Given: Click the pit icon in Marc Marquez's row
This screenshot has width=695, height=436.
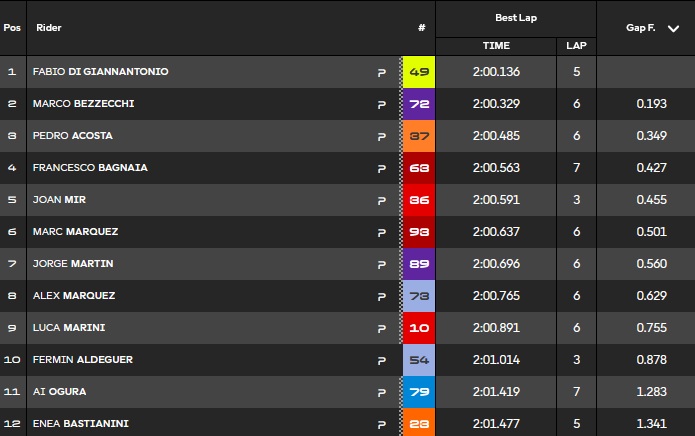Looking at the screenshot, I should click(x=381, y=232).
